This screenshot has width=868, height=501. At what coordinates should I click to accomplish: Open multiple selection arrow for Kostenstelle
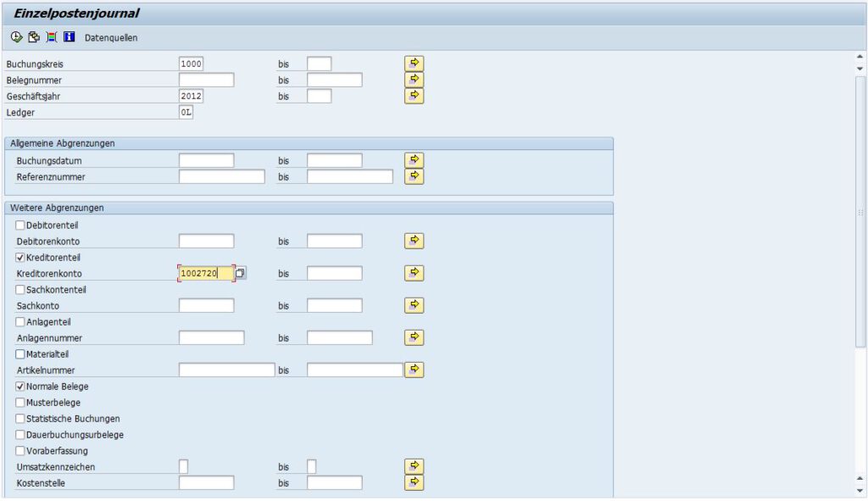tap(414, 482)
